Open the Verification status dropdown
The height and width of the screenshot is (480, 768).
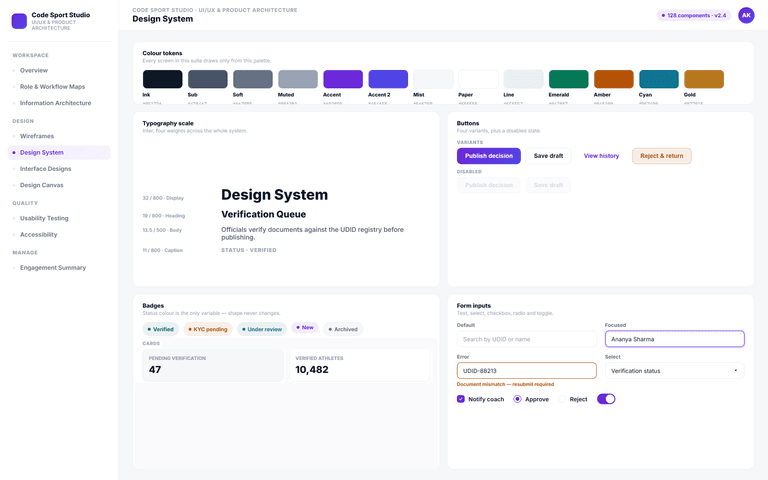click(674, 371)
